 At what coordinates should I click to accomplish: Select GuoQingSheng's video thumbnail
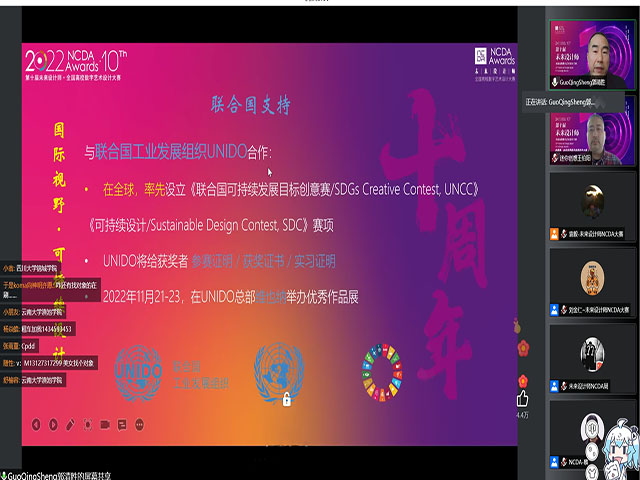[x=592, y=54]
